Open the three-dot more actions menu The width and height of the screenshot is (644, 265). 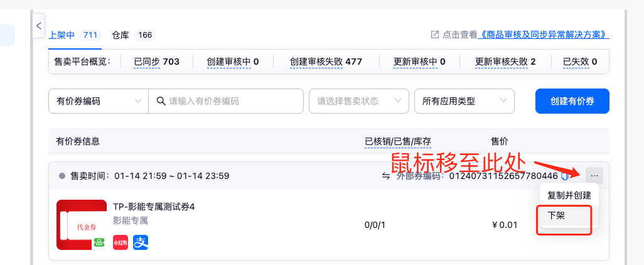594,176
